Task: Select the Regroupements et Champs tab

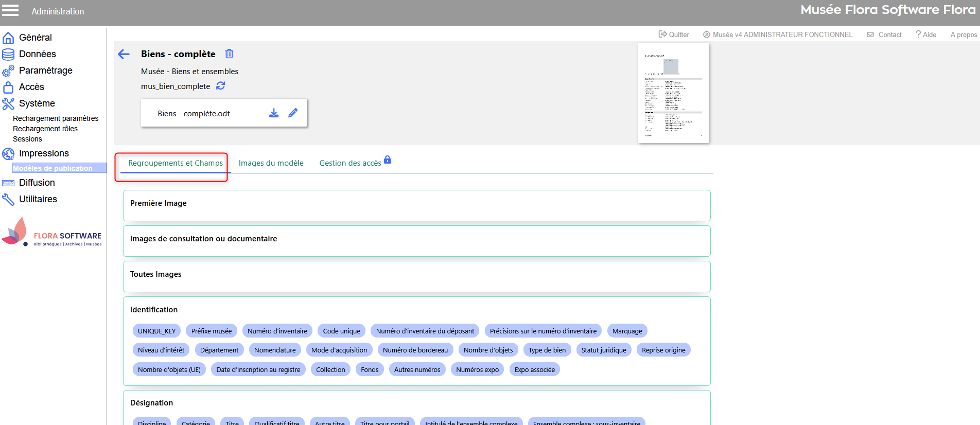Action: tap(176, 163)
